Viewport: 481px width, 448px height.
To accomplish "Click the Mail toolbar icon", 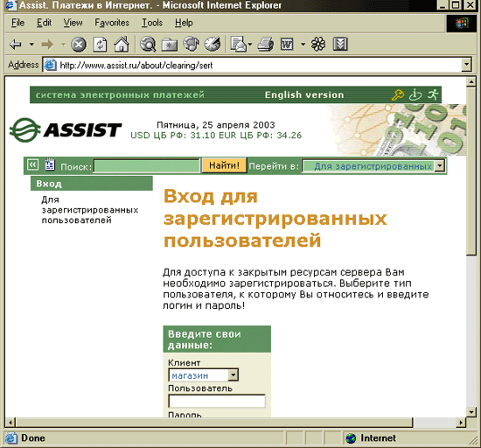I will click(x=240, y=45).
